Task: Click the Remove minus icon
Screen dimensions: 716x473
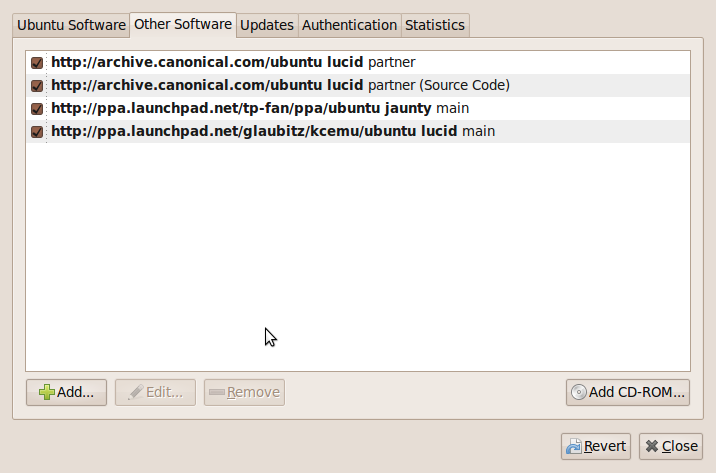Action: [x=216, y=392]
